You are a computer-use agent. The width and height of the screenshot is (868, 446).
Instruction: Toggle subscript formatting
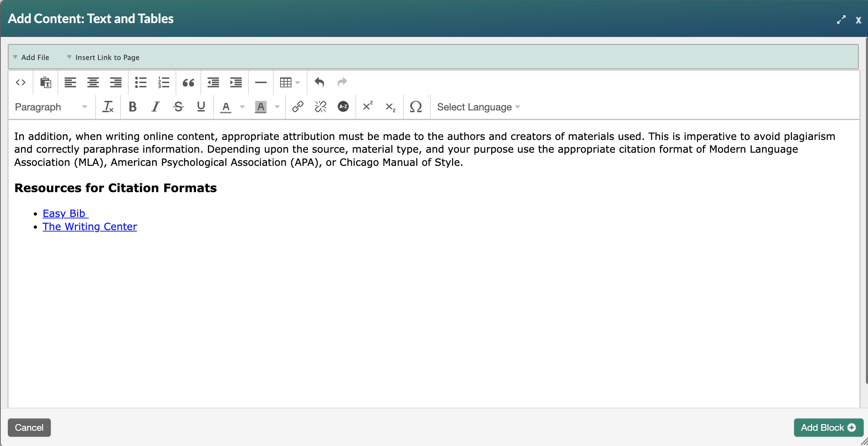[x=391, y=107]
